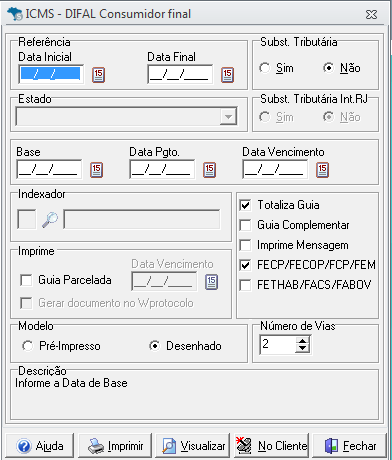Increase Número de Vias with up arrow
The height and width of the screenshot is (460, 392).
[302, 341]
